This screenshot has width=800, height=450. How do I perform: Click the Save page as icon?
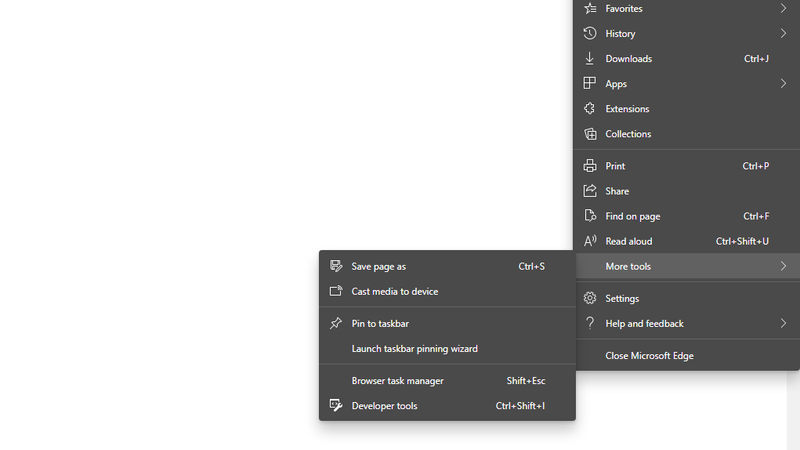click(336, 266)
